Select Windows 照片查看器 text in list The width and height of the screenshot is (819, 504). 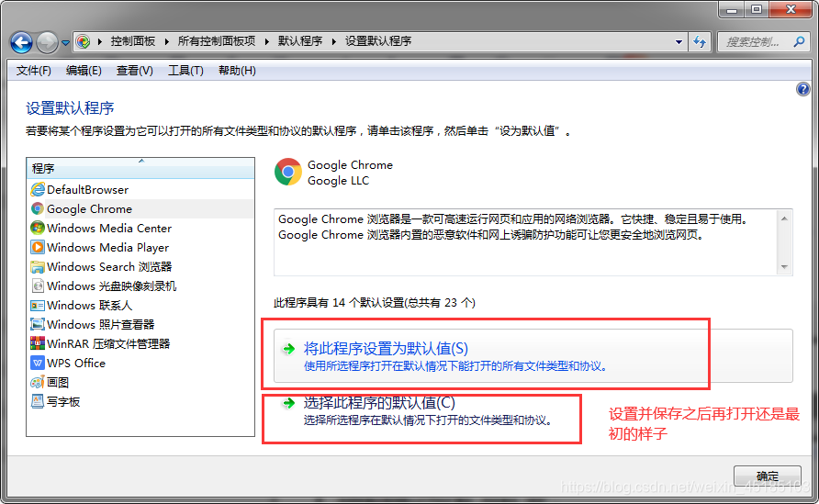coord(100,324)
